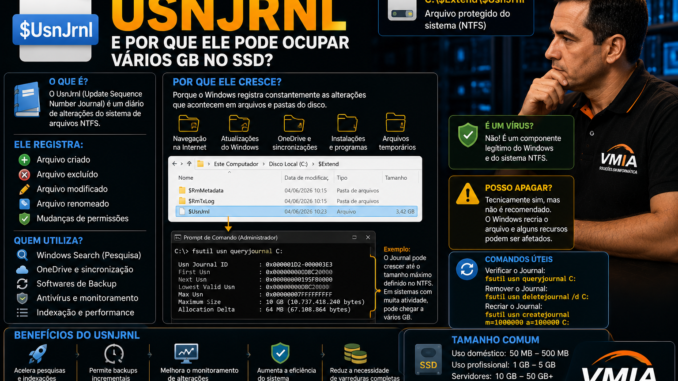Screen dimensions: 678x381
Task: Click the yellow 'fsutil usn createjournal' command
Action: 527,318
